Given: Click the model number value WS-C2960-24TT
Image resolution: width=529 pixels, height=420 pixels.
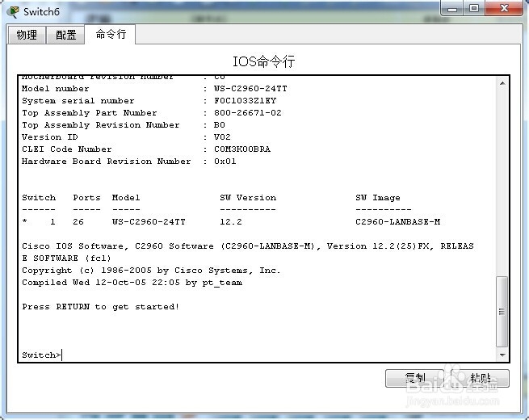Looking at the screenshot, I should click(x=250, y=88).
